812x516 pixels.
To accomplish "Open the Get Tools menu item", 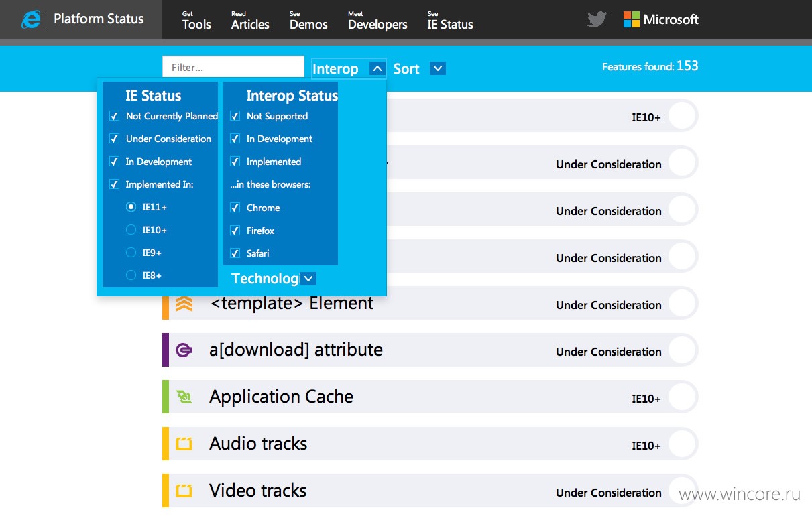I will point(196,20).
